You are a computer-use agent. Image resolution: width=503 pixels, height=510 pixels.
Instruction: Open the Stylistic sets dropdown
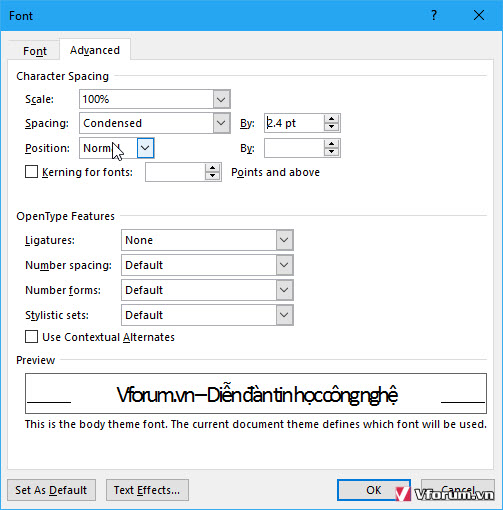pos(207,315)
